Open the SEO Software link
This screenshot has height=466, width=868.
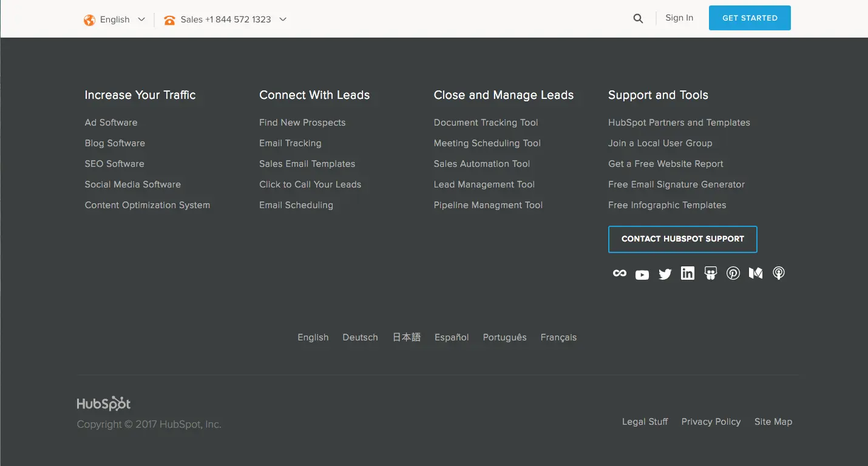[115, 164]
